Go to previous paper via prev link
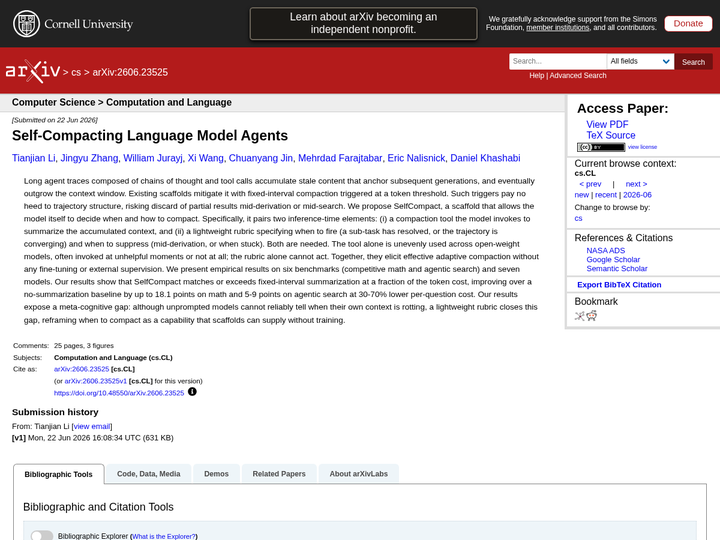The height and width of the screenshot is (540, 720). (590, 184)
